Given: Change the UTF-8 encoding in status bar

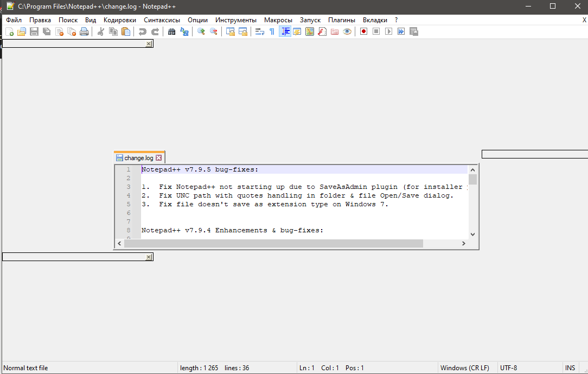Looking at the screenshot, I should coord(509,367).
